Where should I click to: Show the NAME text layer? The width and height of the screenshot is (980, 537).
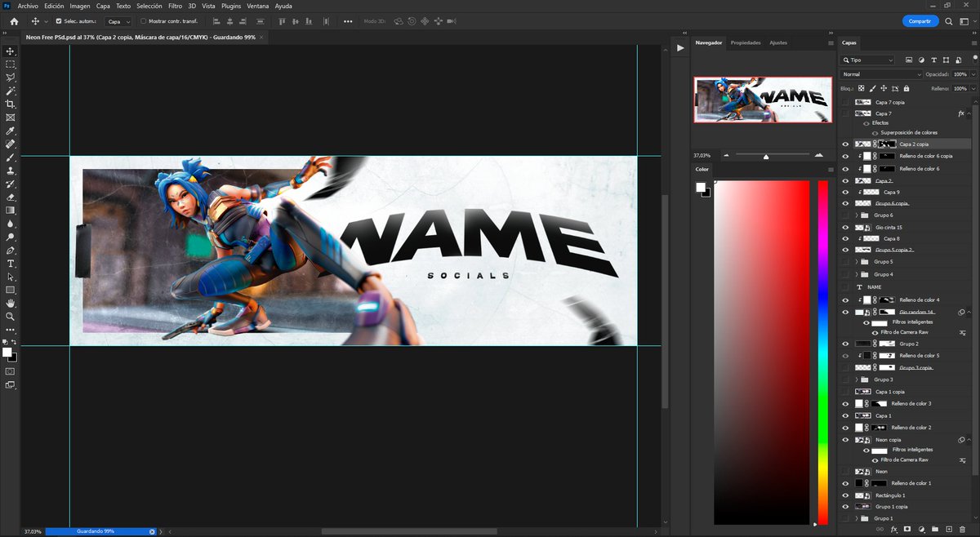[844, 287]
